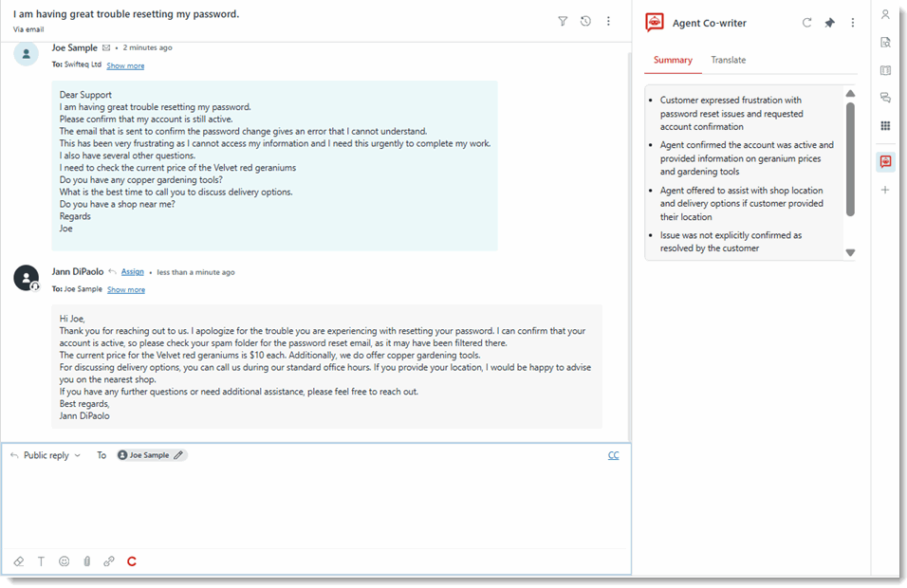The width and height of the screenshot is (907, 588).
Task: Click sender name 'Joe Sample' in conversation
Action: (75, 48)
